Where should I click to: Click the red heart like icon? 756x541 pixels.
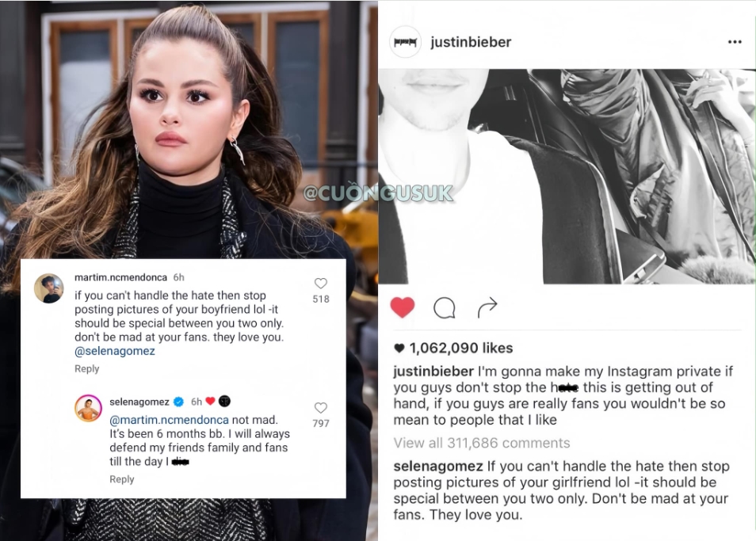click(402, 307)
